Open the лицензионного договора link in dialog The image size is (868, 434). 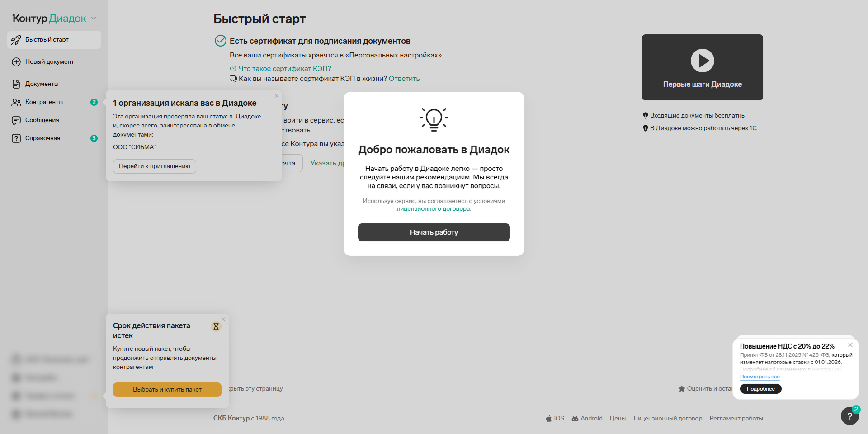[x=433, y=209]
